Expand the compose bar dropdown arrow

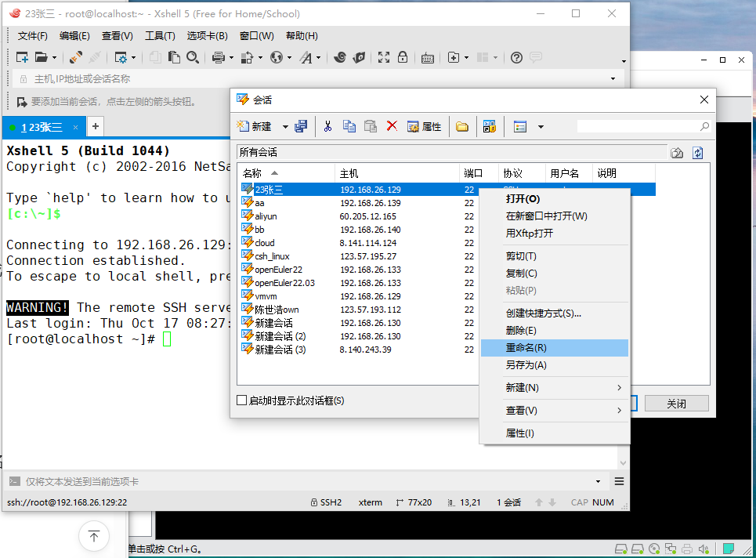click(x=598, y=481)
